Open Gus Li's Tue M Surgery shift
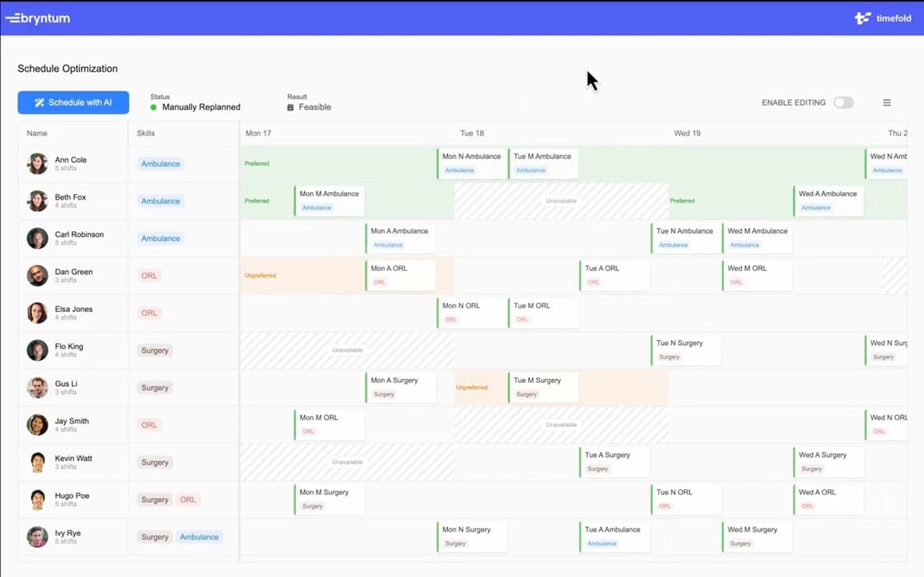 coord(543,387)
